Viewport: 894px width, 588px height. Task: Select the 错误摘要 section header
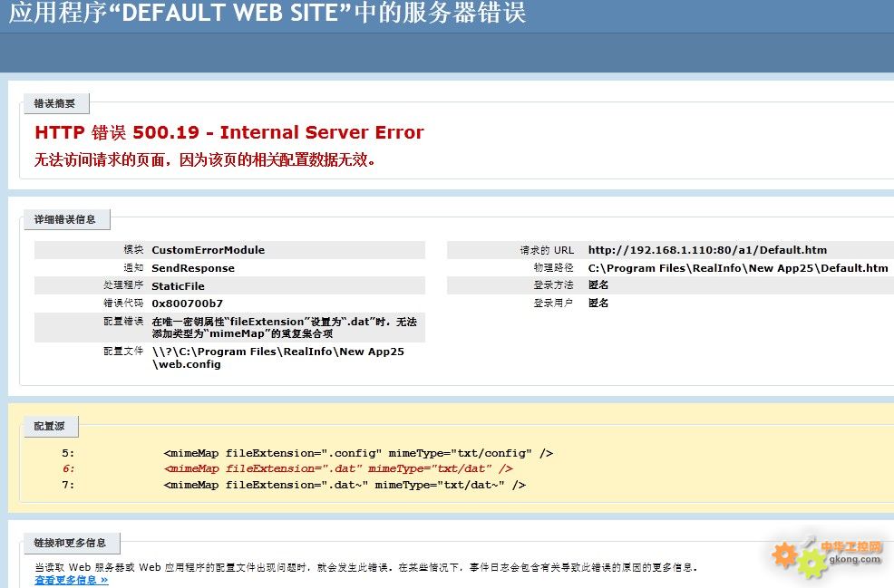click(x=55, y=104)
